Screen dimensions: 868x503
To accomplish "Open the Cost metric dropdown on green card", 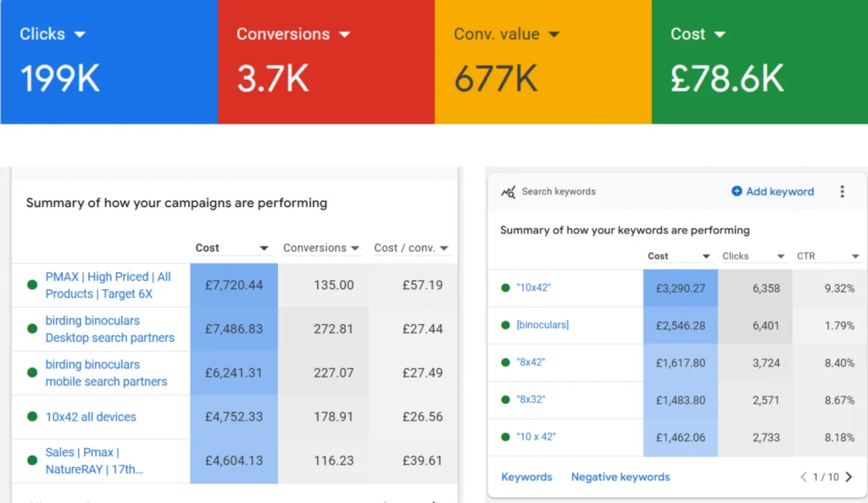I will tap(720, 35).
